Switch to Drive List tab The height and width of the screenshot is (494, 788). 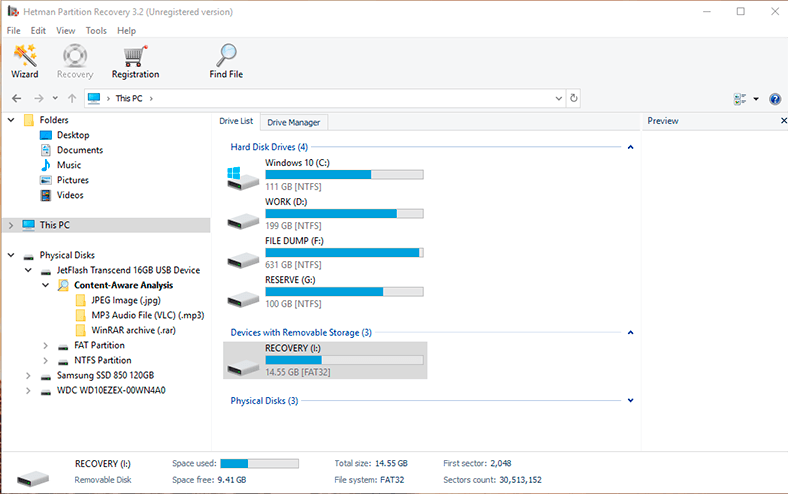click(236, 121)
